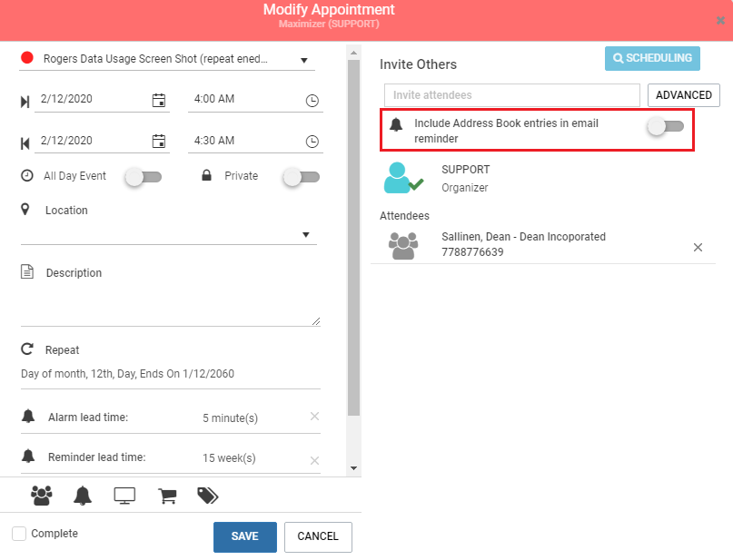
Task: Open the end time clock picker
Action: pos(312,142)
